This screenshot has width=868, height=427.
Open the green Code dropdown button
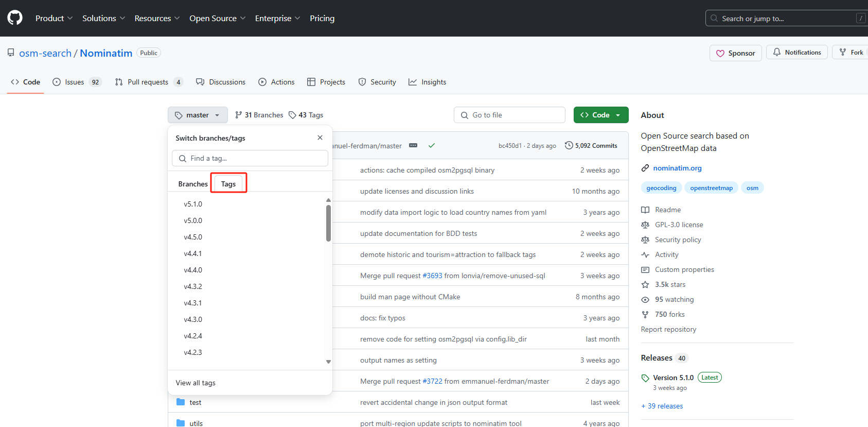point(601,115)
